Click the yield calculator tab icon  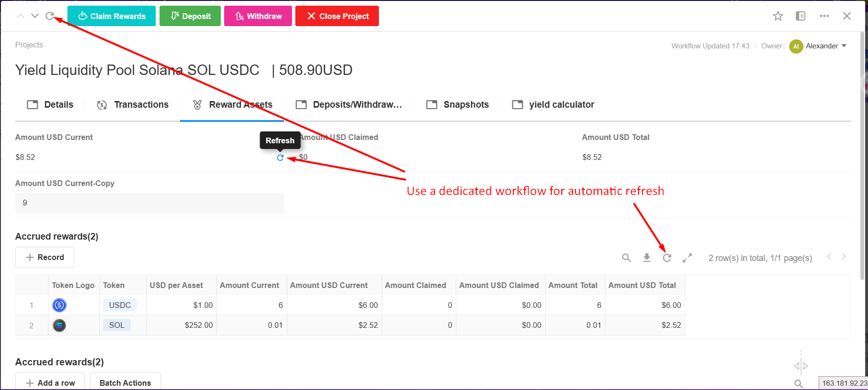[x=518, y=105]
